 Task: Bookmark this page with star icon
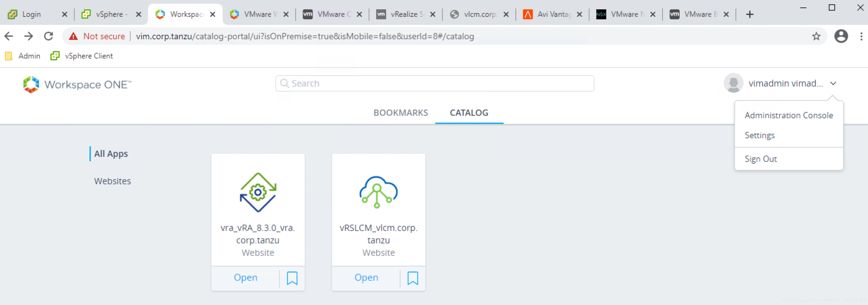coord(816,36)
